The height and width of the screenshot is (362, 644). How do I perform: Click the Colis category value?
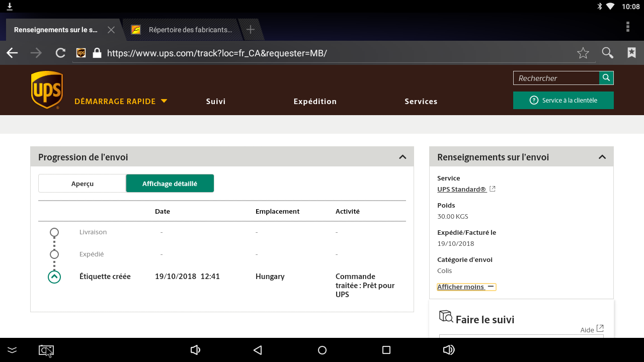(x=445, y=270)
